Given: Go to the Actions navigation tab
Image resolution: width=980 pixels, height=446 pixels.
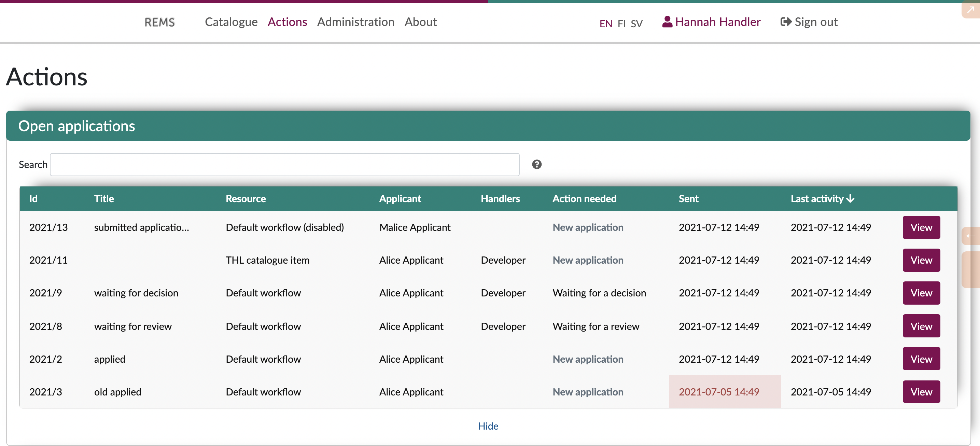Looking at the screenshot, I should [287, 22].
